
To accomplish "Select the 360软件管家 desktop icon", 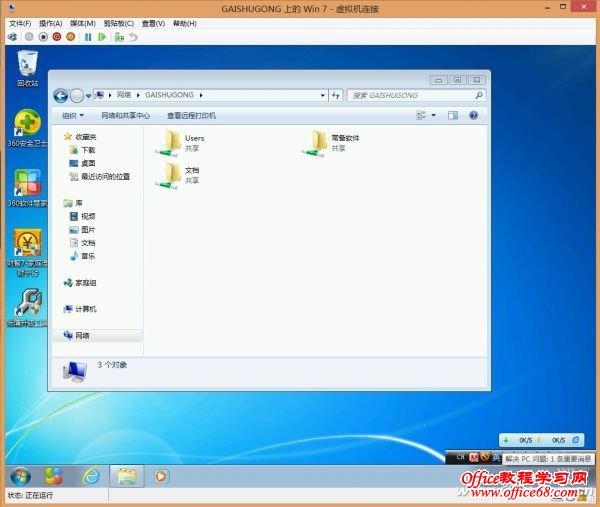I will tap(27, 188).
